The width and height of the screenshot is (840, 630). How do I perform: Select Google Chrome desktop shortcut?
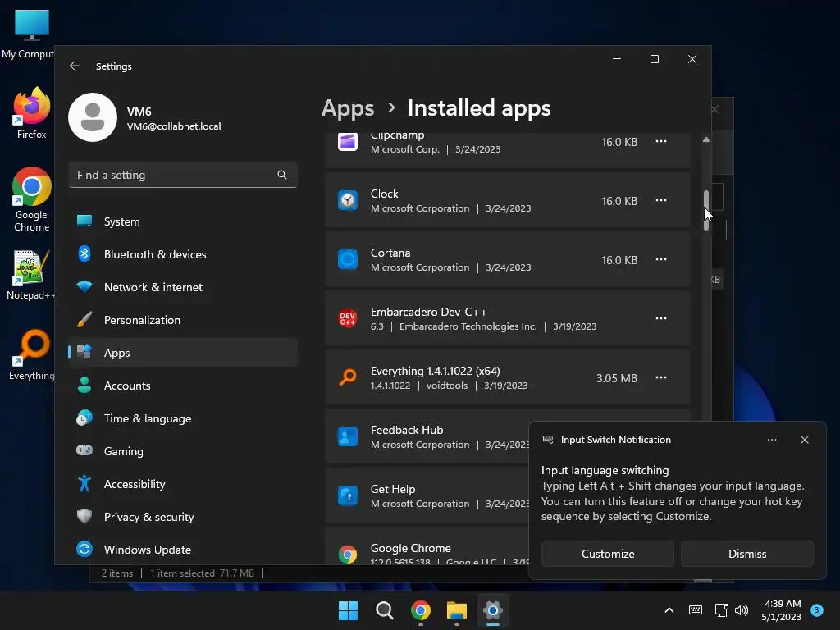[32, 199]
